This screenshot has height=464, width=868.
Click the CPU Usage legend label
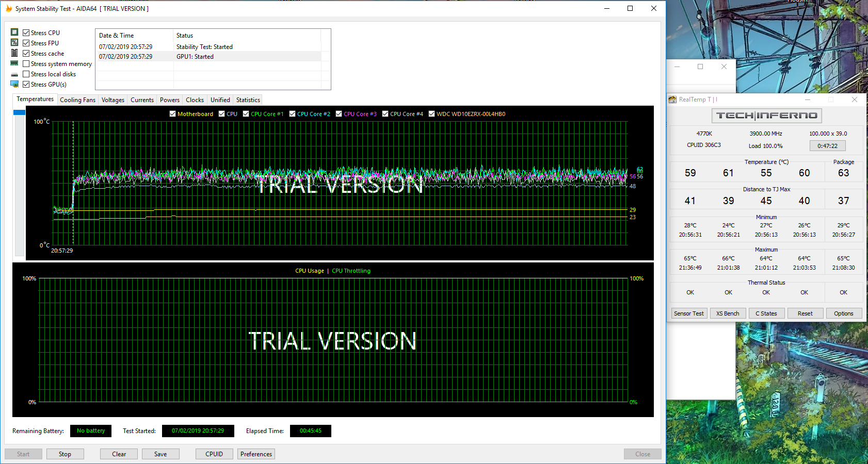tap(310, 271)
